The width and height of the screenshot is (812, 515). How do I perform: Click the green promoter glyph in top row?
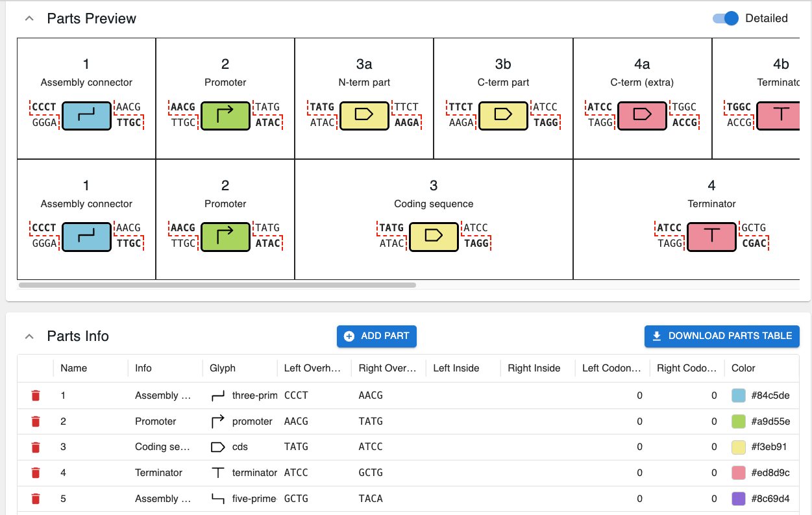tap(225, 115)
